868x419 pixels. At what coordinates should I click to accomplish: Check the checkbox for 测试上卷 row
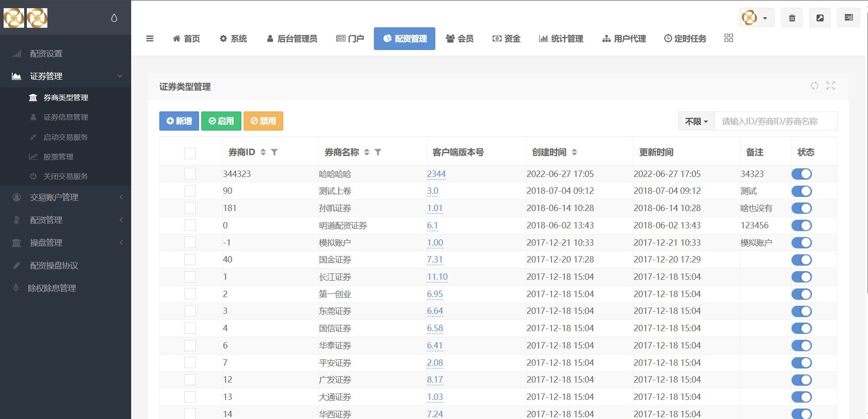coord(190,191)
